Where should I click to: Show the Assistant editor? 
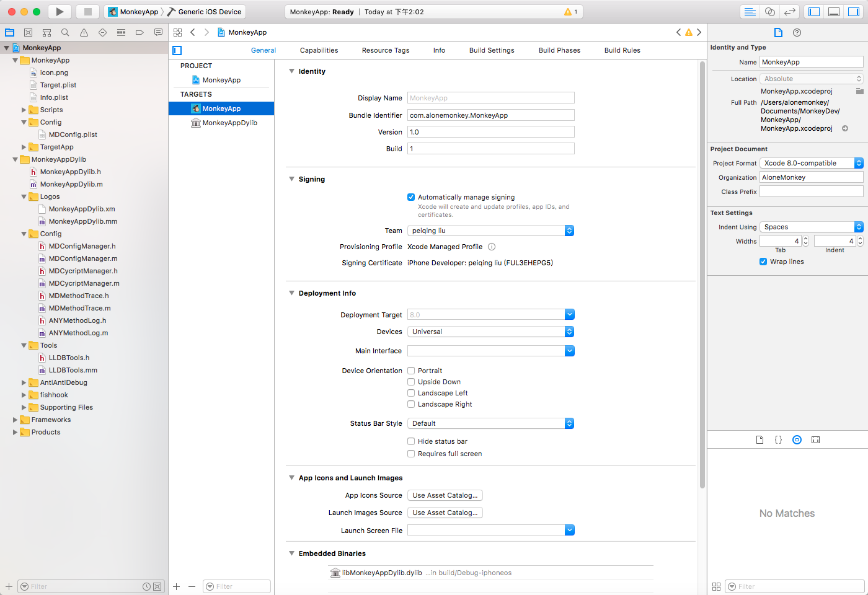pyautogui.click(x=770, y=12)
